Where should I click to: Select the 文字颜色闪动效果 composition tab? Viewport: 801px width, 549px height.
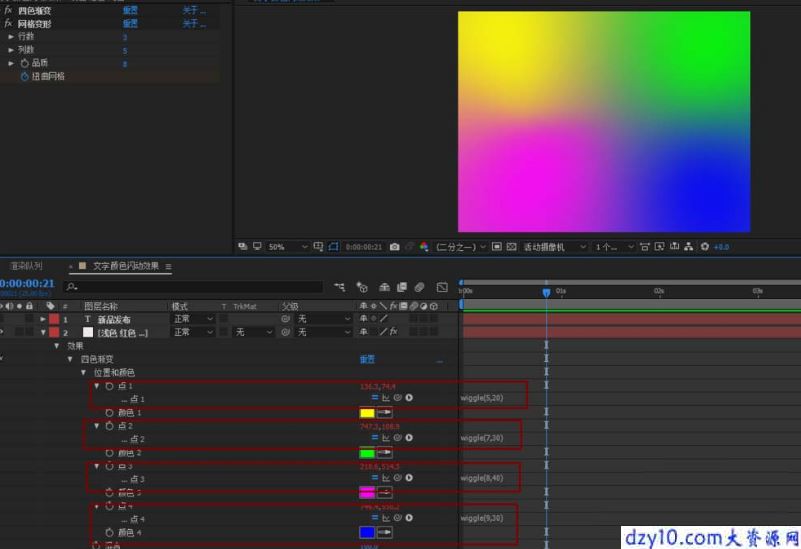(x=126, y=266)
